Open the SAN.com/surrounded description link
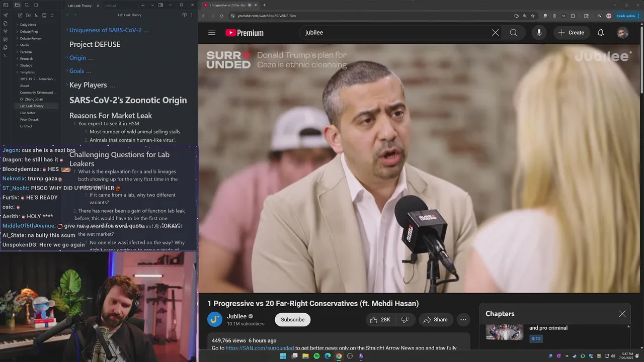Image resolution: width=644 pixels, height=362 pixels. (x=260, y=348)
